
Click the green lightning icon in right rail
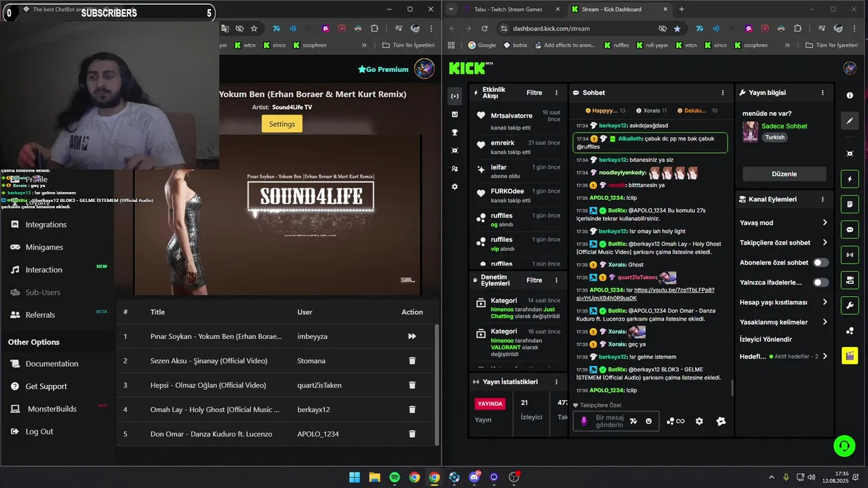850,180
